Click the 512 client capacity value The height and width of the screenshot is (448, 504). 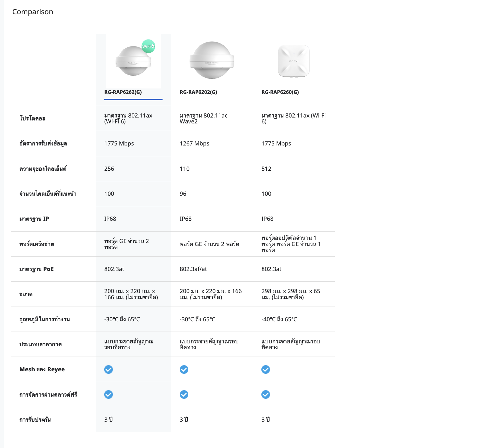[266, 169]
